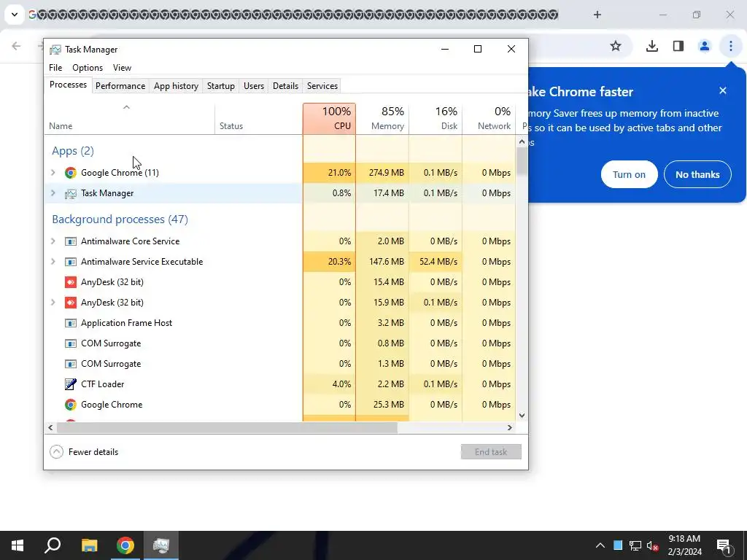Switch to the App history tab
The height and width of the screenshot is (560, 747).
point(176,86)
